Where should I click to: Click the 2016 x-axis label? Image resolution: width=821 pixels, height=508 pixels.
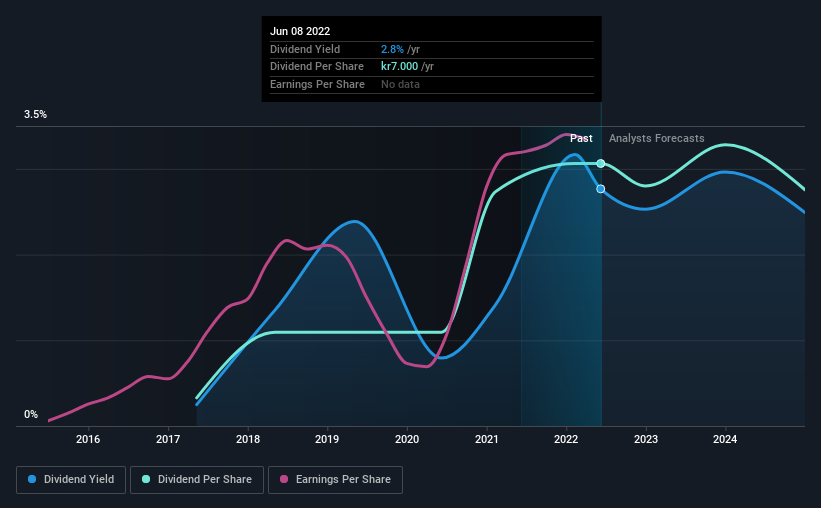pyautogui.click(x=88, y=439)
